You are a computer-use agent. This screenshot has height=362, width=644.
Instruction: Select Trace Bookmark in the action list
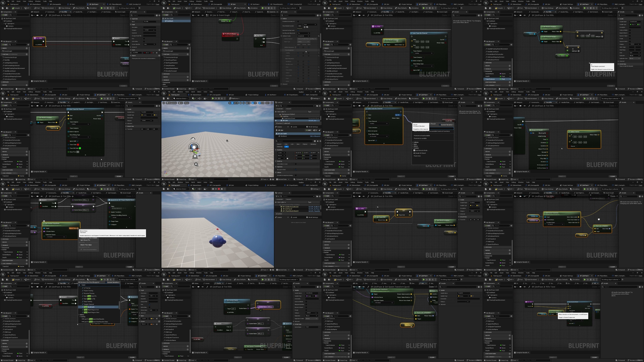pos(98,307)
